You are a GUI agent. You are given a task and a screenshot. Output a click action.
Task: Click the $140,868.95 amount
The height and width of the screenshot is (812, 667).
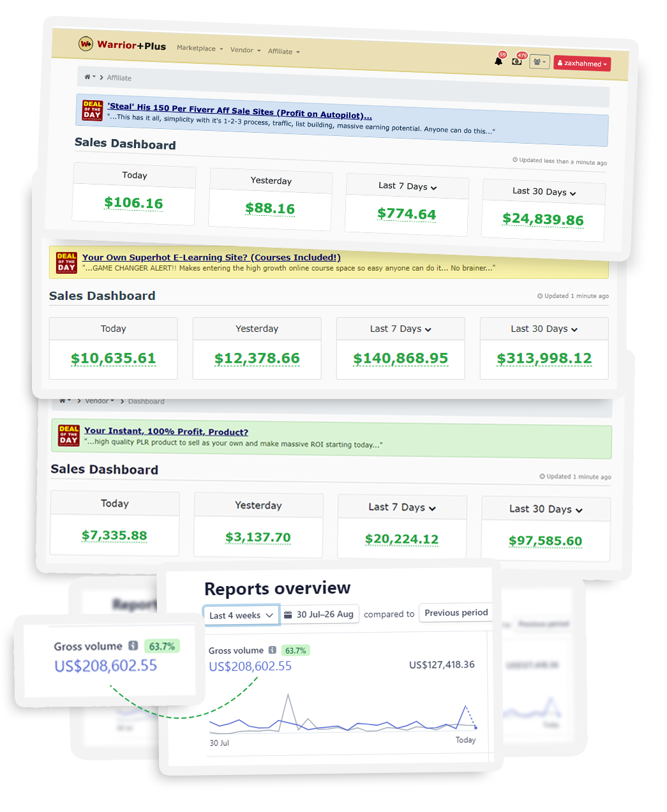401,358
